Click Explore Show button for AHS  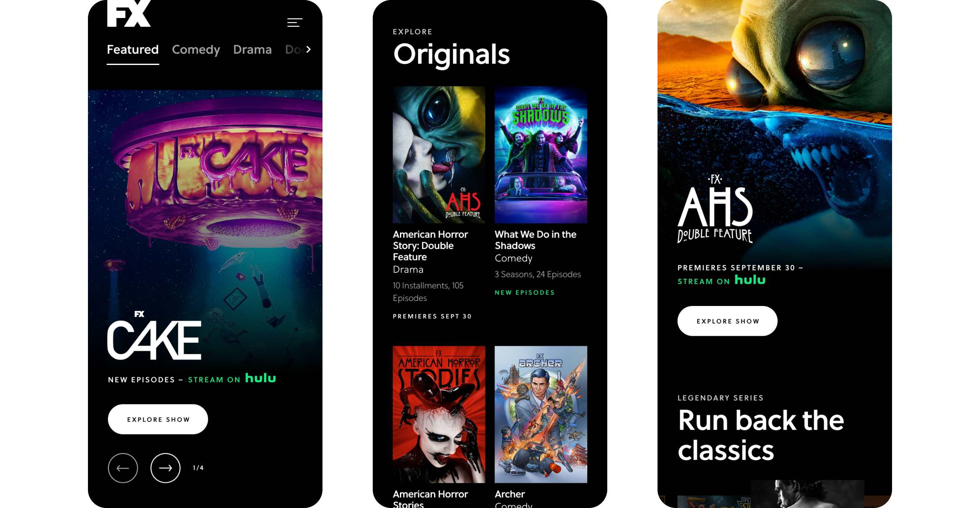click(x=727, y=321)
